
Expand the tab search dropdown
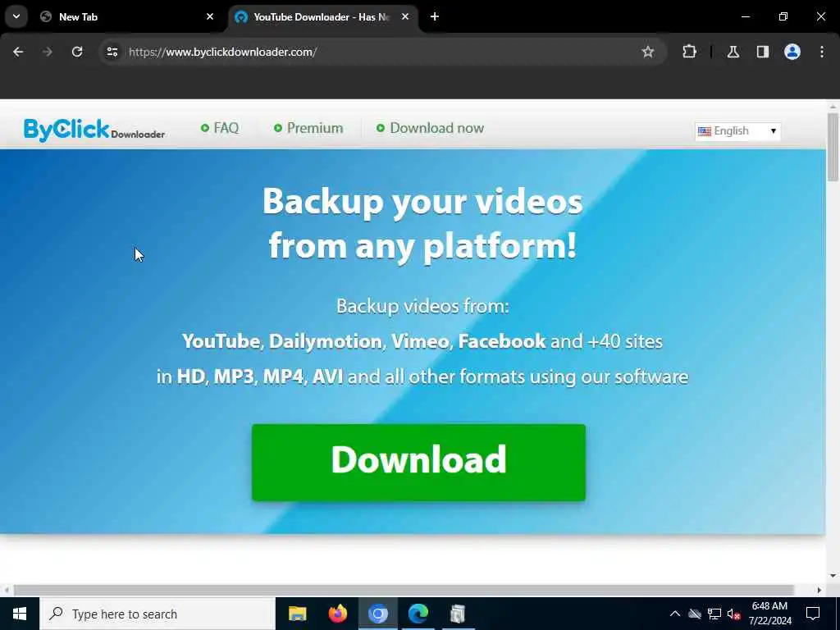point(16,16)
